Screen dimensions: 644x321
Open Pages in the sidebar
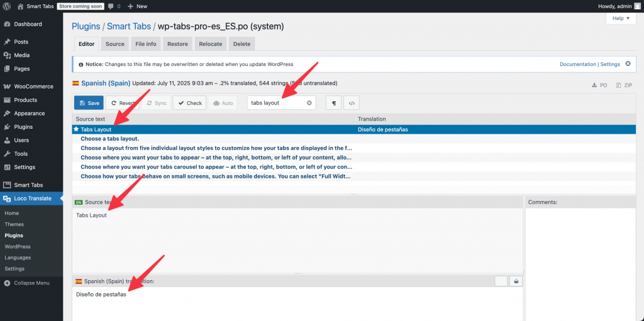point(31,68)
